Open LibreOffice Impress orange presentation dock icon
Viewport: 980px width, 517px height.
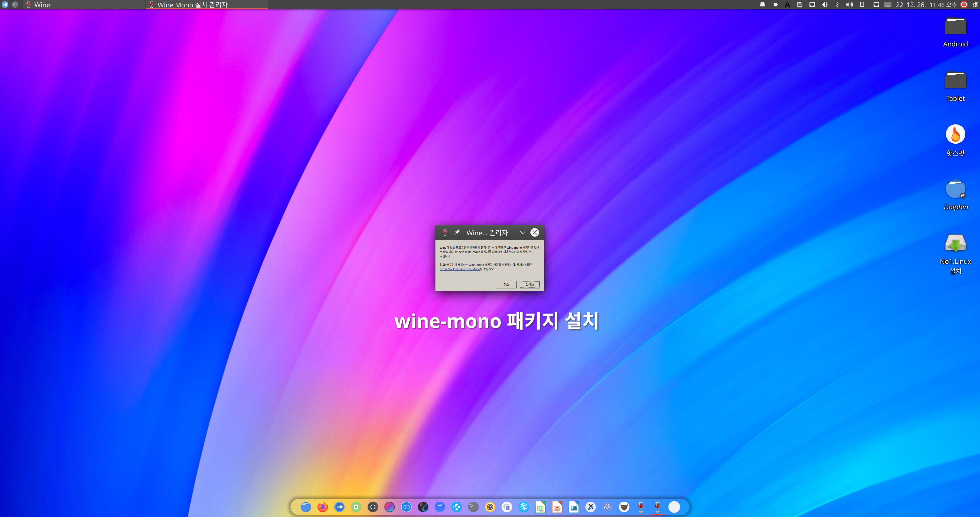click(557, 507)
